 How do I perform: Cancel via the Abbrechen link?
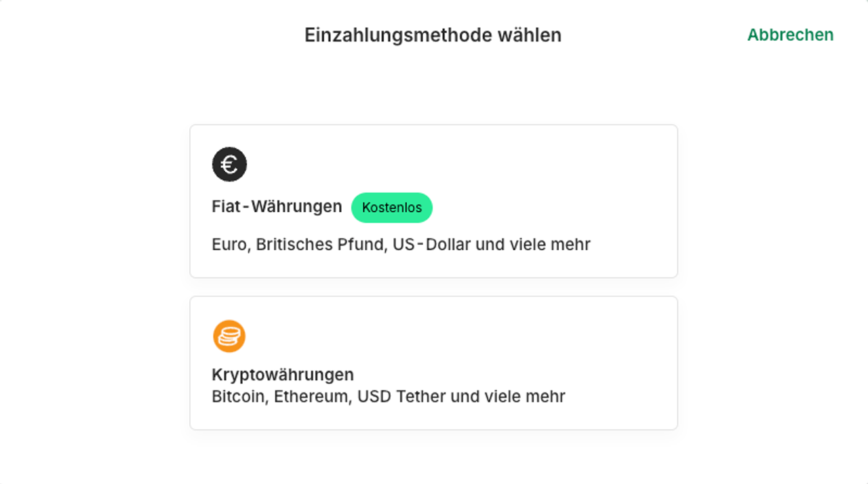[x=790, y=35]
